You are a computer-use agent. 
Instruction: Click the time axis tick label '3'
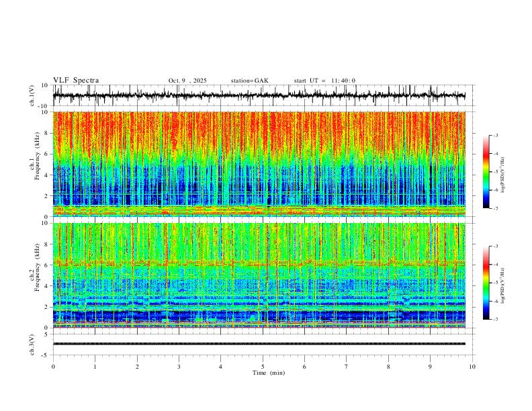click(x=179, y=367)
